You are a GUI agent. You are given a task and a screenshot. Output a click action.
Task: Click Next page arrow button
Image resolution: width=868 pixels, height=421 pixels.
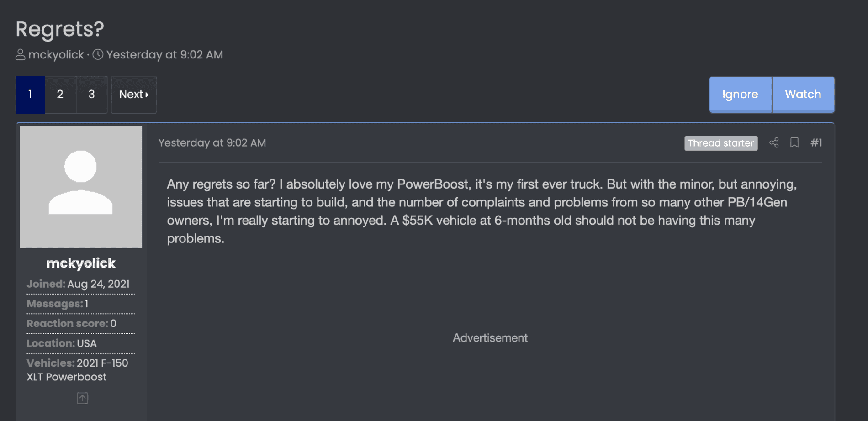(x=133, y=95)
